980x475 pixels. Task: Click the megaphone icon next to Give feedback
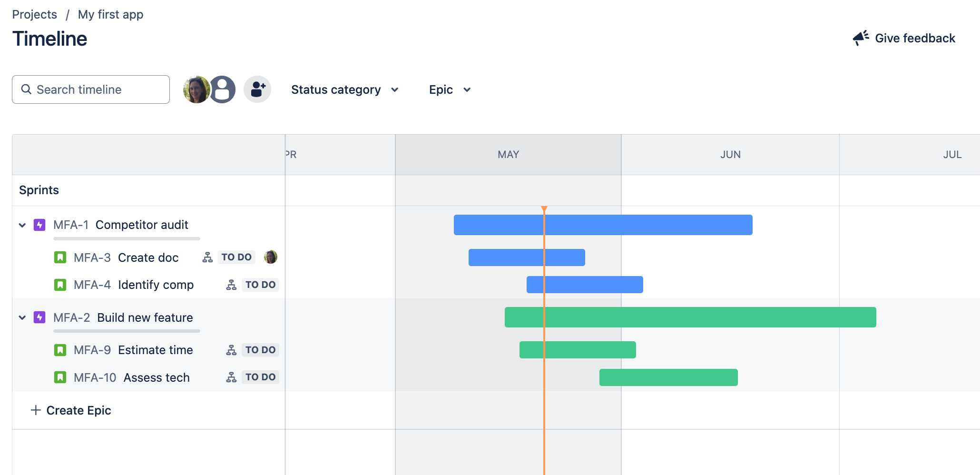(x=861, y=38)
